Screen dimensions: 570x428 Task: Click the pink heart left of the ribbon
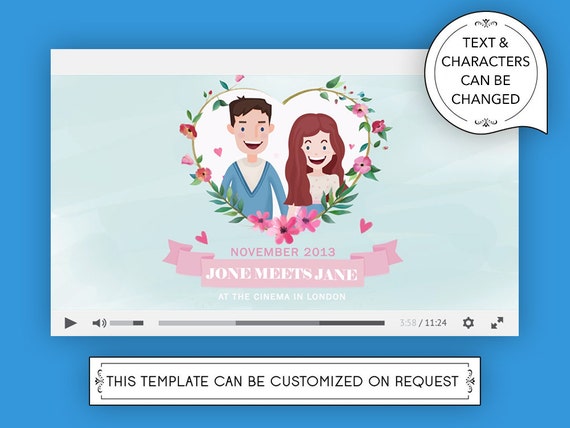tap(202, 237)
